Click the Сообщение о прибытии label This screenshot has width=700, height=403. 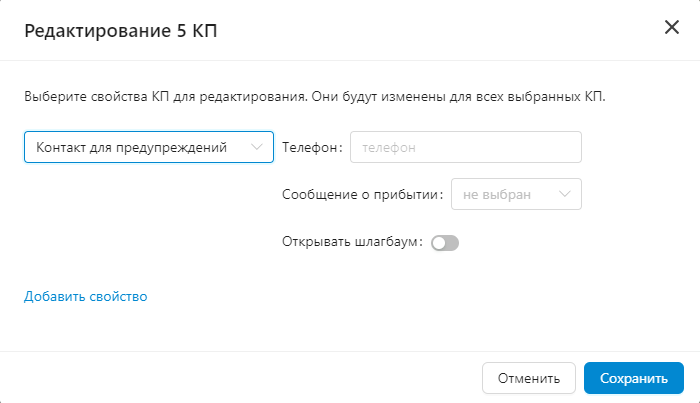[361, 194]
